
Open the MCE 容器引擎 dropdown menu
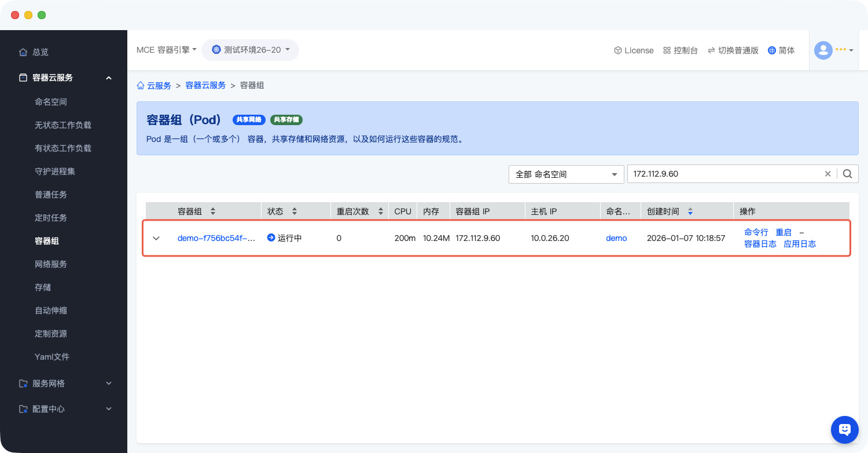coord(166,50)
